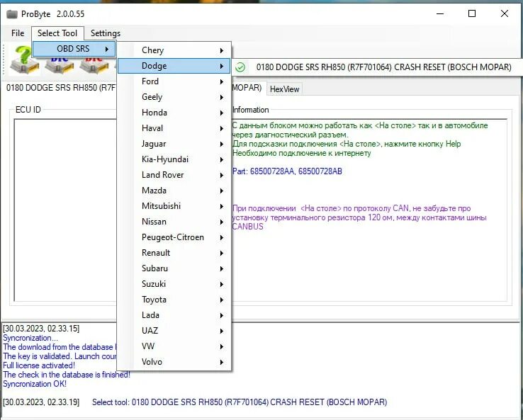This screenshot has width=523, height=420.
Task: Click 'The key is validated' log line
Action: [x=60, y=356]
